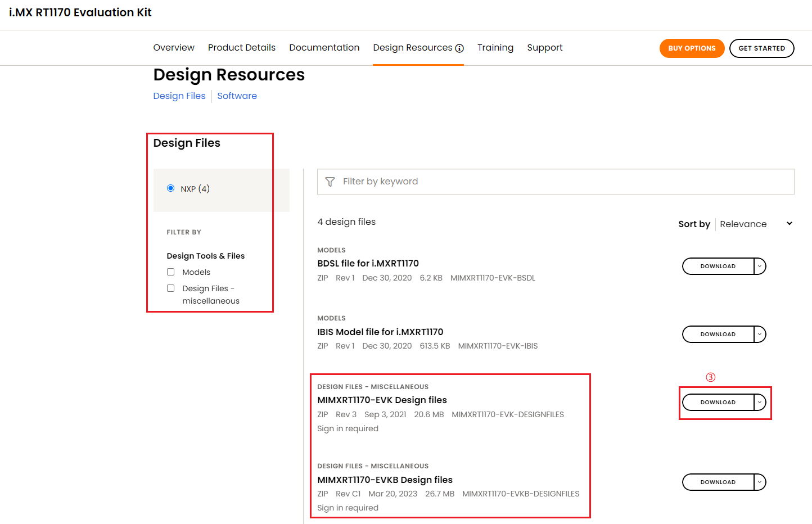Screen dimensions: 812x524
Task: Open the BDSL file for i.MXRT1170 link
Action: [368, 263]
